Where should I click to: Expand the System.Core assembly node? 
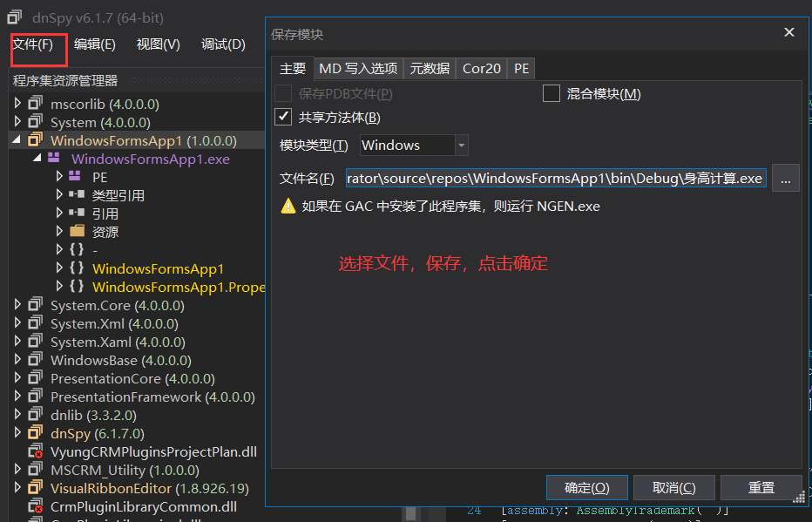(x=17, y=305)
